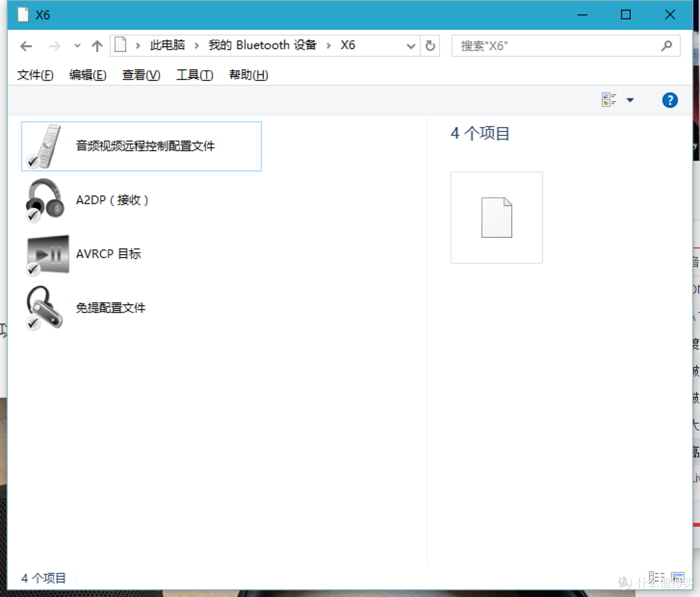Open the 文件(F) menu
Image resolution: width=700 pixels, height=597 pixels.
pos(35,75)
